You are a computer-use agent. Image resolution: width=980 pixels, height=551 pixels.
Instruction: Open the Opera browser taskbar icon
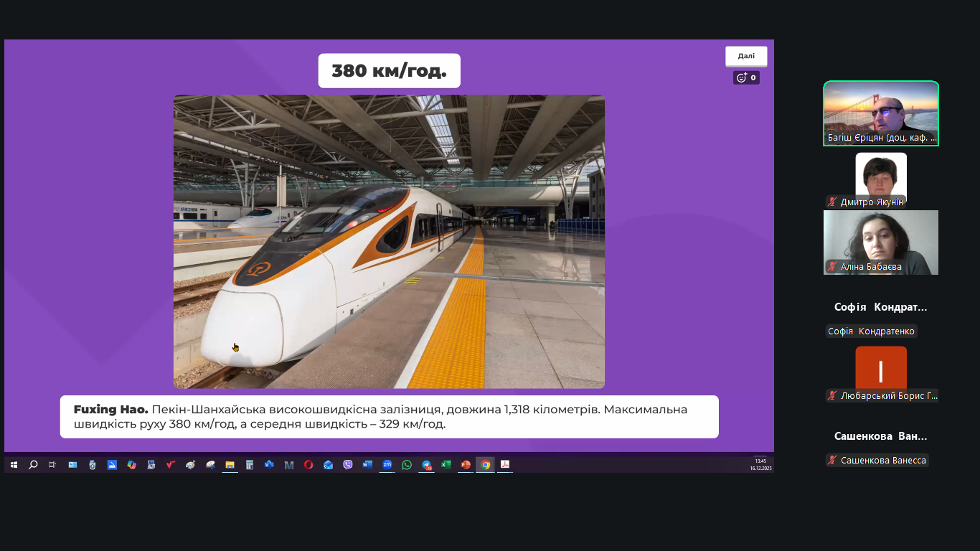(308, 465)
